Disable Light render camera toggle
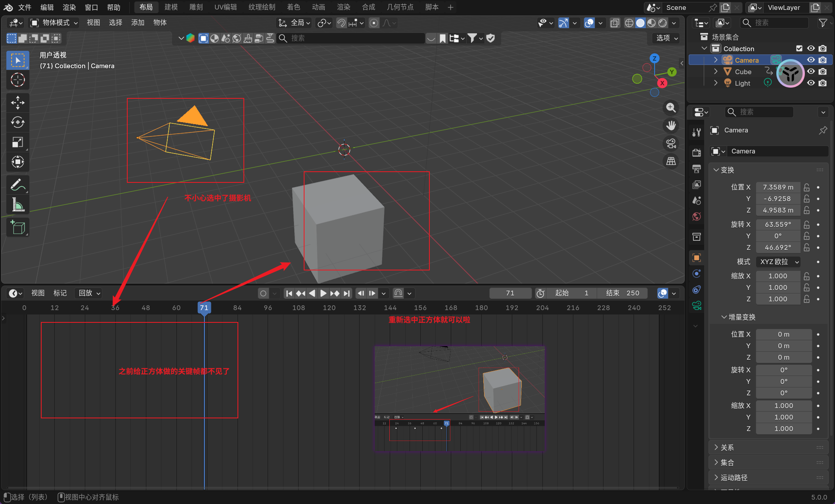The image size is (835, 504). coord(823,83)
